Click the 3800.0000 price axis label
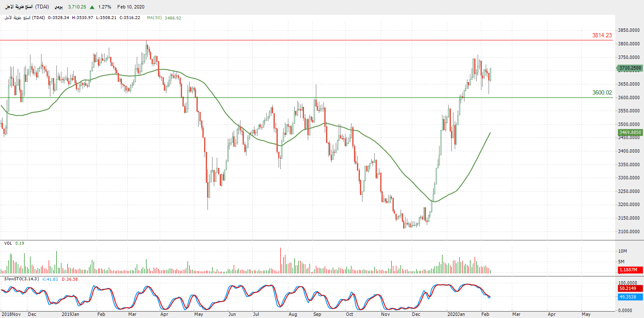 (x=629, y=44)
